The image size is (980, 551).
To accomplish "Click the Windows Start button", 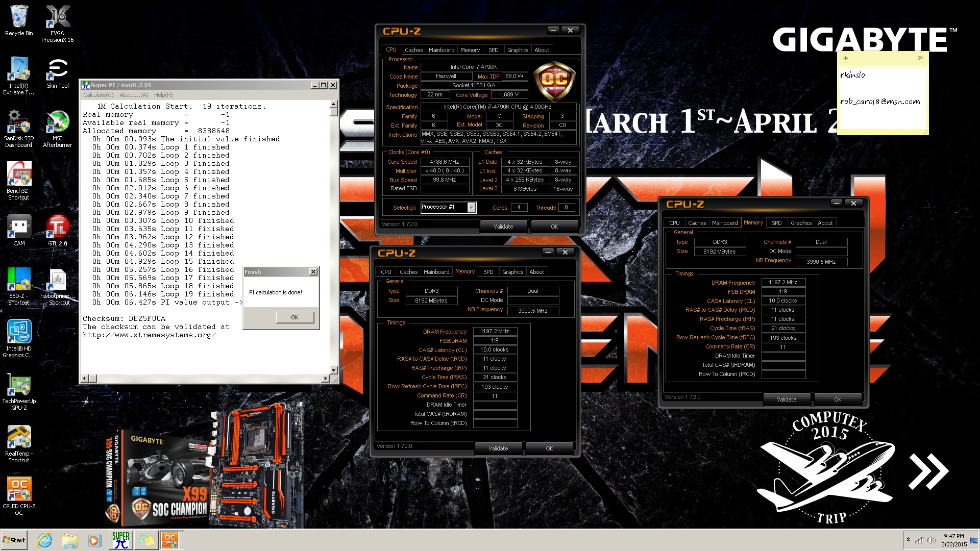I will 14,540.
